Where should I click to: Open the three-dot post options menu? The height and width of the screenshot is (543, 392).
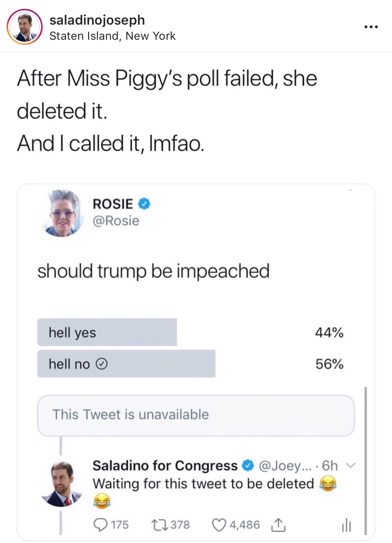[371, 27]
